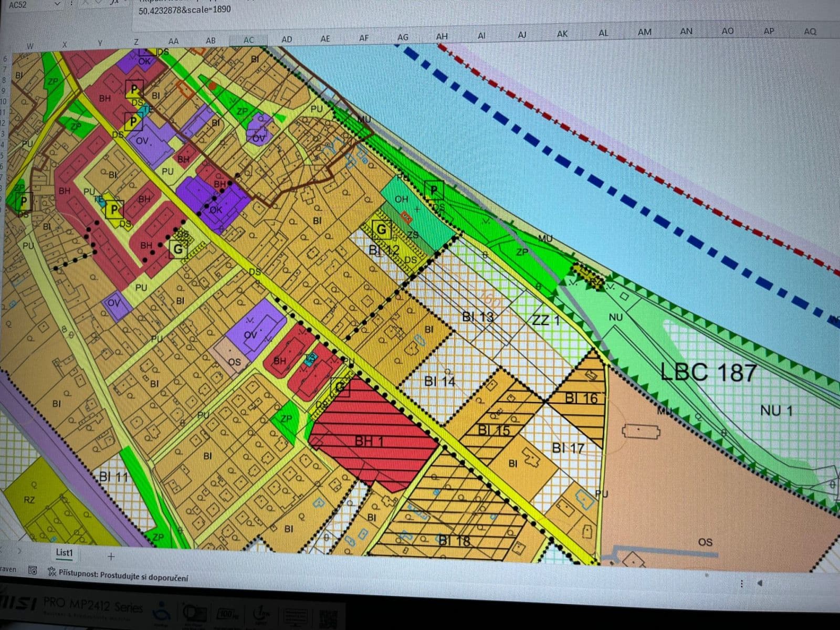Select the row 10 header
840x630 pixels.
click(x=3, y=101)
